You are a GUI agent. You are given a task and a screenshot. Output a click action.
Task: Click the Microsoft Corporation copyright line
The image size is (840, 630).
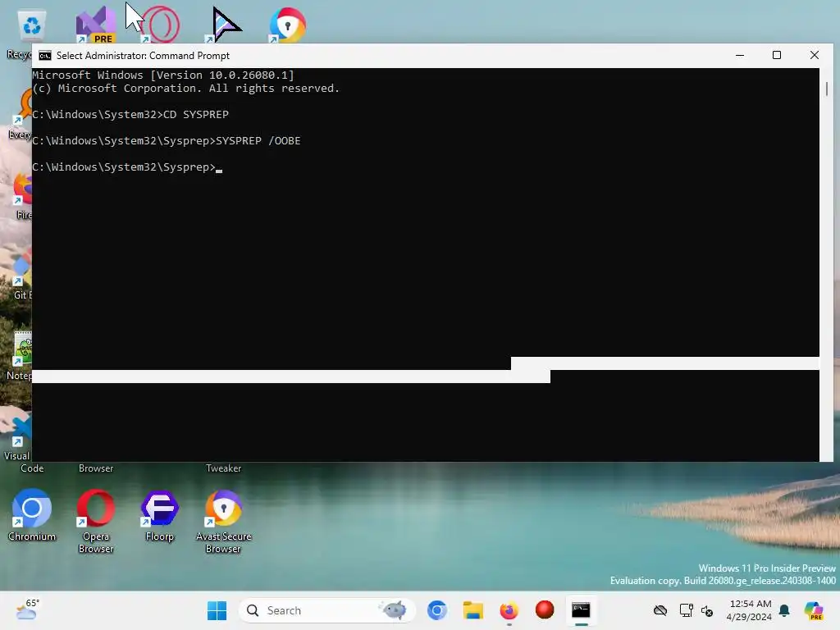coord(186,89)
